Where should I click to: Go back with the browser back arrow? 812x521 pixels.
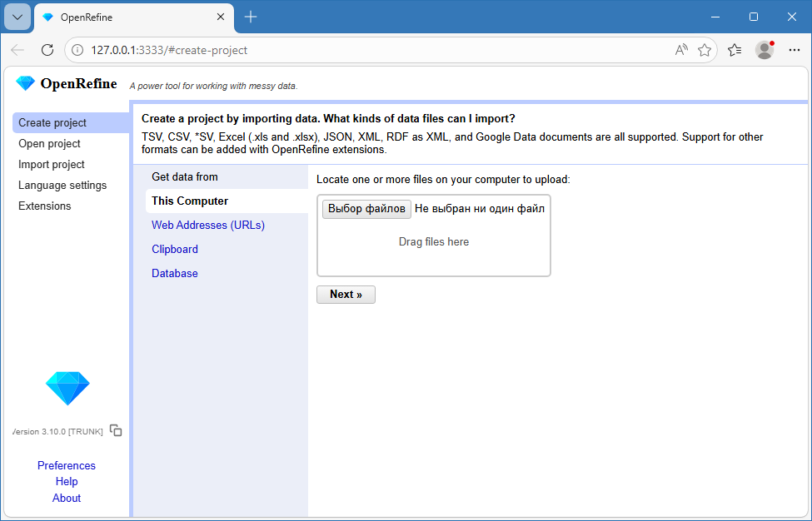(x=17, y=50)
